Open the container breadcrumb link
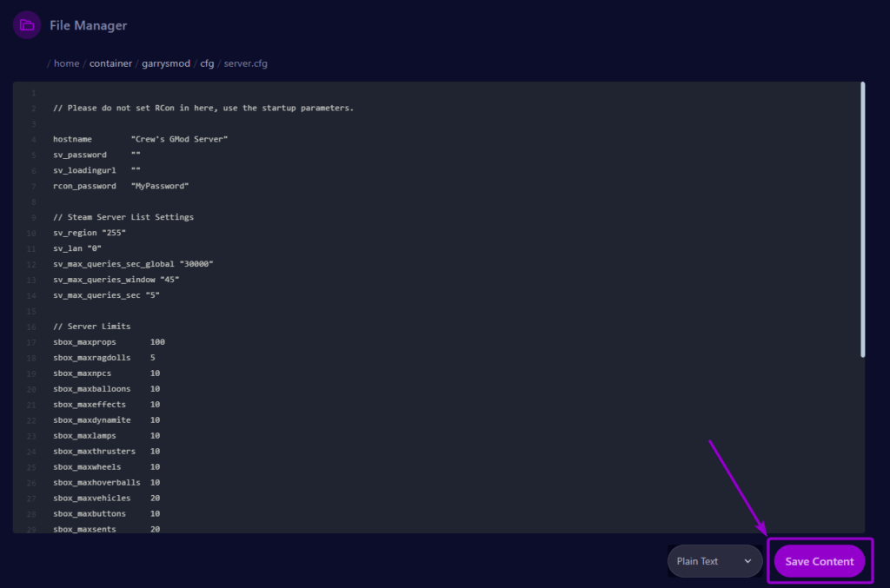This screenshot has width=890, height=588. point(110,63)
